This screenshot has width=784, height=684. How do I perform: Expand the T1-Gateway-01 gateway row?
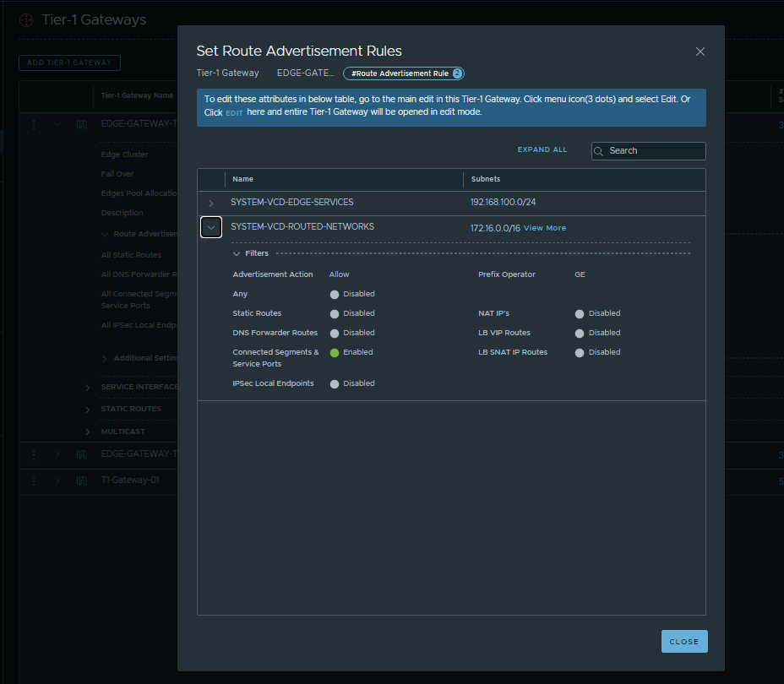click(57, 480)
